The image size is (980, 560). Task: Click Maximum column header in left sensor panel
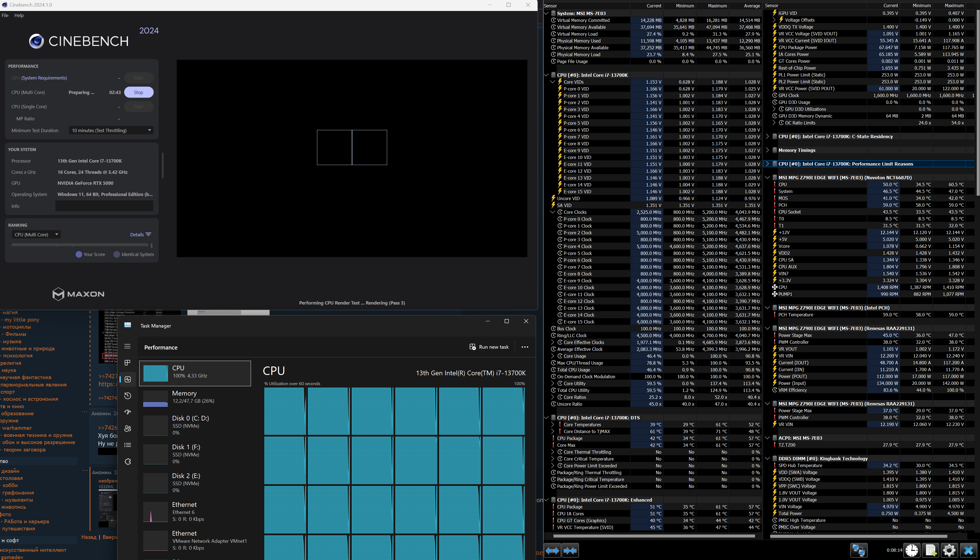point(713,6)
